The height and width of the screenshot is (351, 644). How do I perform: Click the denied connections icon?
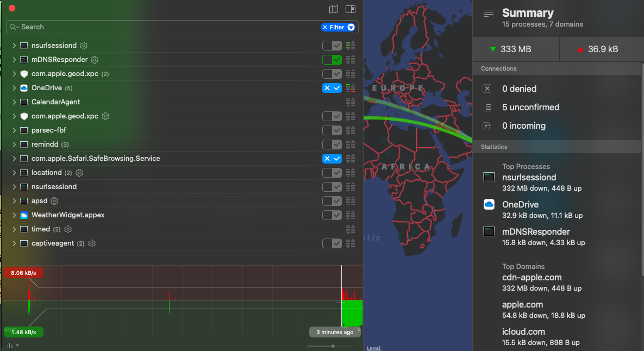coord(487,89)
